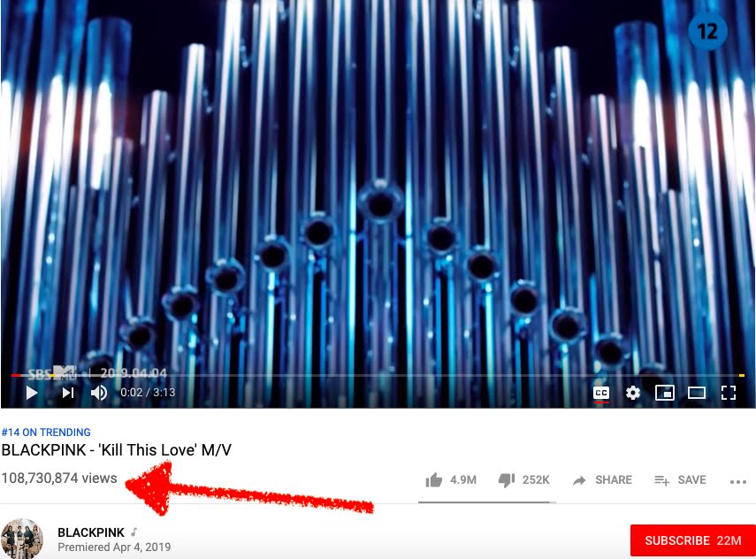Open the player settings gear
Screen dimensions: 756x559
[632, 393]
